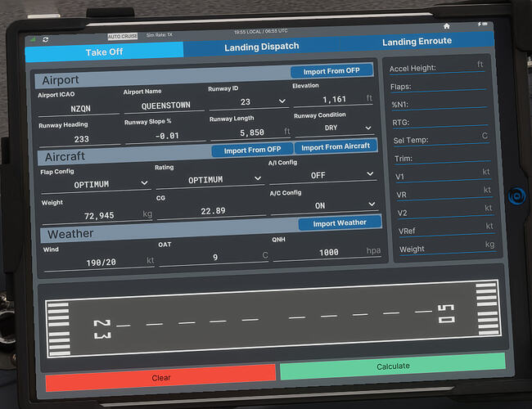Click the RTG output field
Viewport: 532px width, 409px height.
[x=440, y=121]
